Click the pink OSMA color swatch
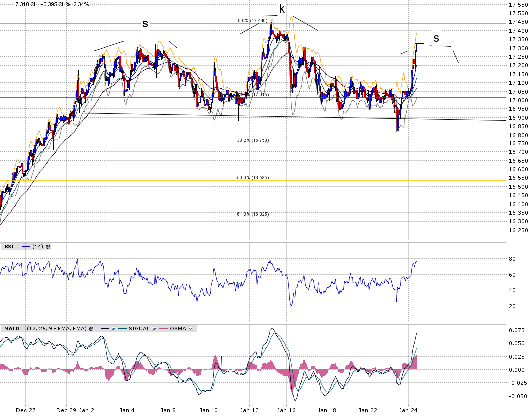 coord(165,329)
